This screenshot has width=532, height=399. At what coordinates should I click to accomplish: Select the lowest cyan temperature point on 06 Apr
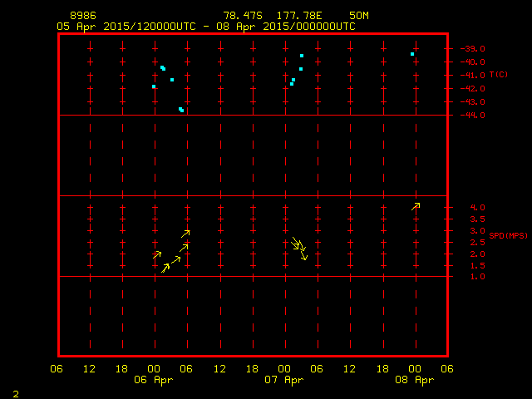click(181, 110)
